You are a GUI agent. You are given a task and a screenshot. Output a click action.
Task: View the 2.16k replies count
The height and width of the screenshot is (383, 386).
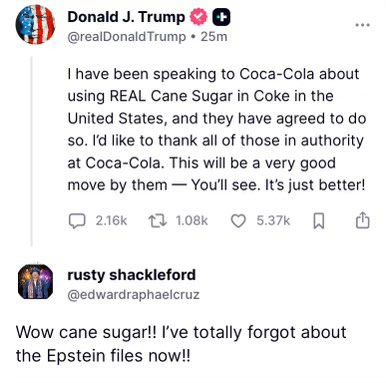coord(111,221)
